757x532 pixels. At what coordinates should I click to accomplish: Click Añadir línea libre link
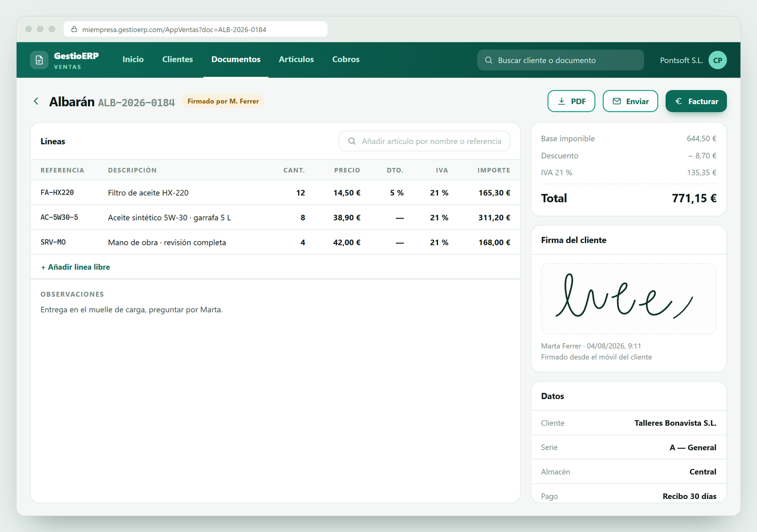[75, 267]
